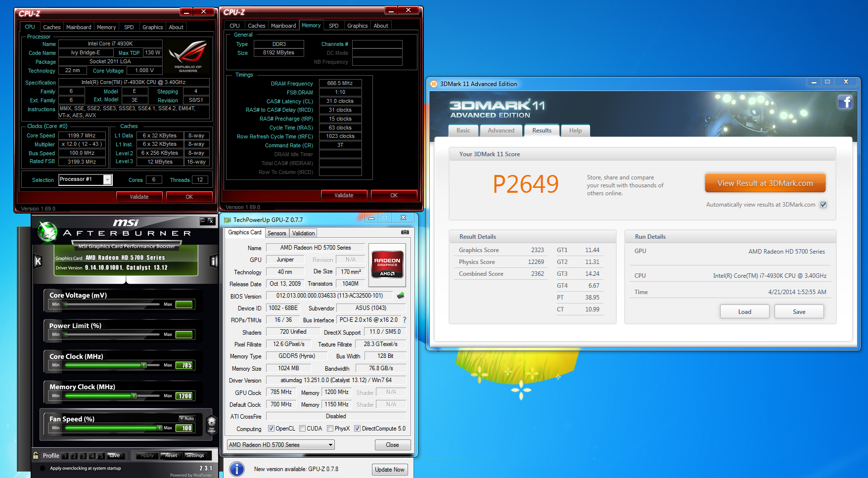This screenshot has width=868, height=478.
Task: Click the Memory Clock slider handle
Action: tap(134, 396)
